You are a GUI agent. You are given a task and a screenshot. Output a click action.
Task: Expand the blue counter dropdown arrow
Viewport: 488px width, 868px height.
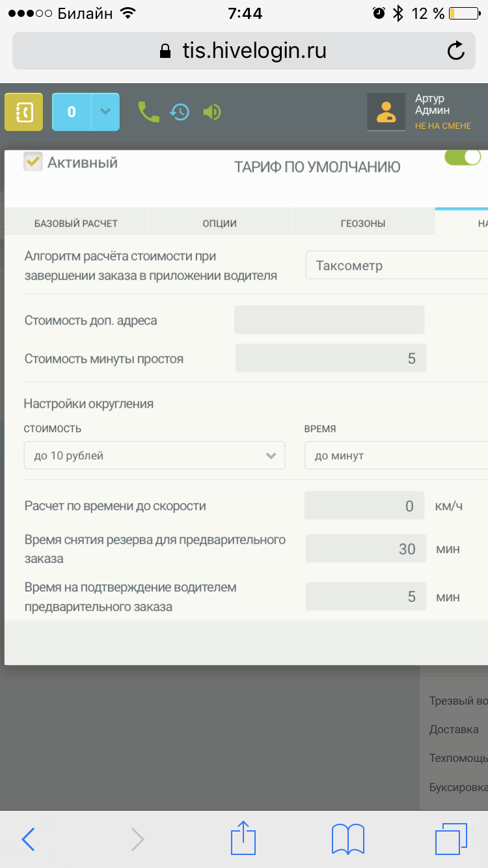click(105, 112)
